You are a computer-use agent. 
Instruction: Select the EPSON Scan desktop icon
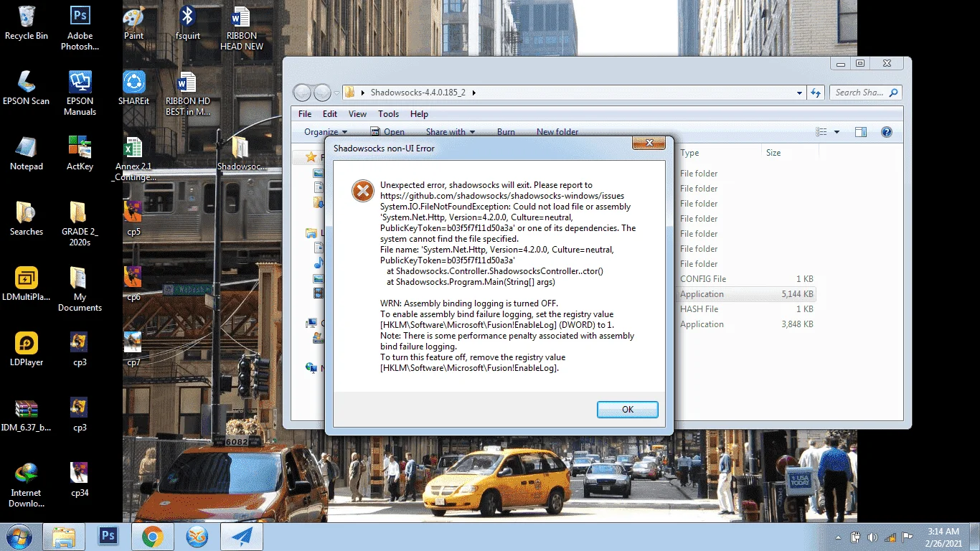[x=27, y=88]
